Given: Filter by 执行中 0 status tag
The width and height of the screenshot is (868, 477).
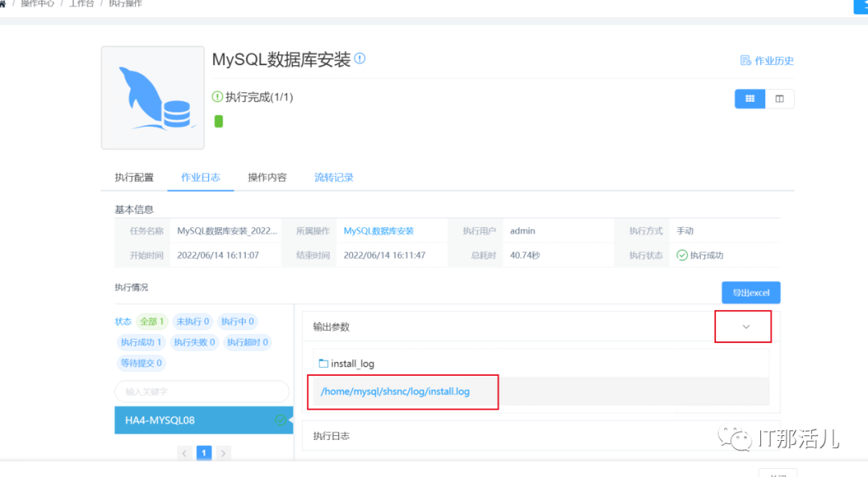Looking at the screenshot, I should (237, 321).
